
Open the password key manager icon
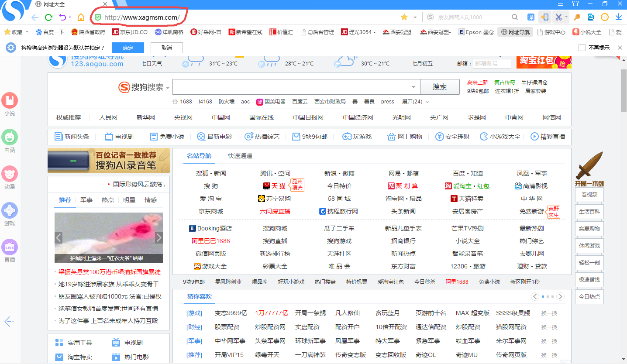click(x=577, y=17)
